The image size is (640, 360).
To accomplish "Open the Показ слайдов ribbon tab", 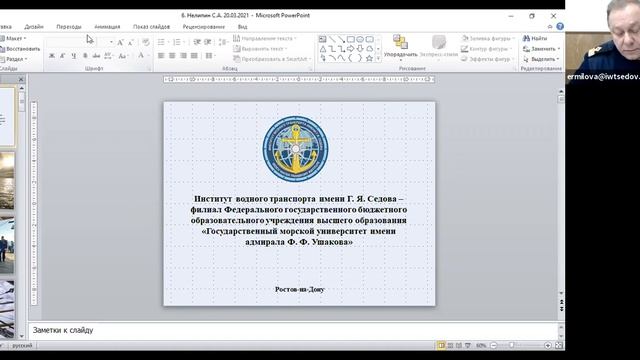I will coord(151,27).
